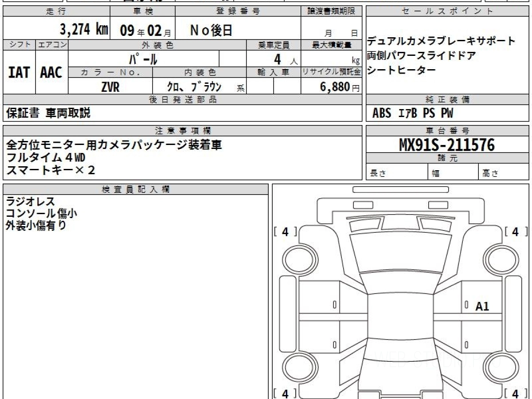Click "保証書 車両取説" parts text
The image size is (532, 399).
coord(48,113)
